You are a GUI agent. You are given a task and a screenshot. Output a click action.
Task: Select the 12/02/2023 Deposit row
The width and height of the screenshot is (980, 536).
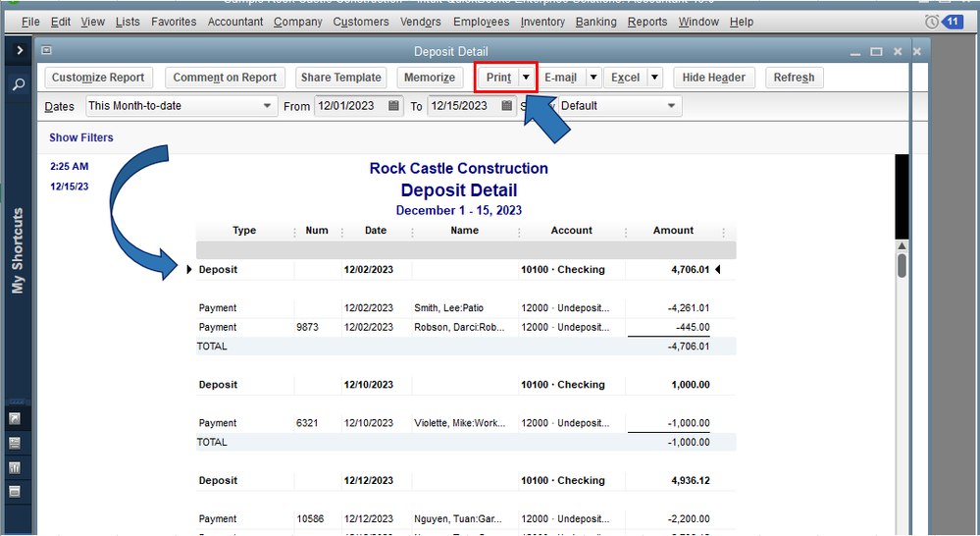click(x=461, y=269)
